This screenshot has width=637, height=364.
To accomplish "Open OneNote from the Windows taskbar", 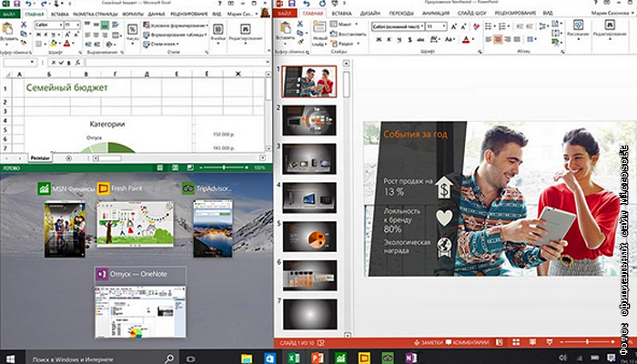I will point(412,356).
